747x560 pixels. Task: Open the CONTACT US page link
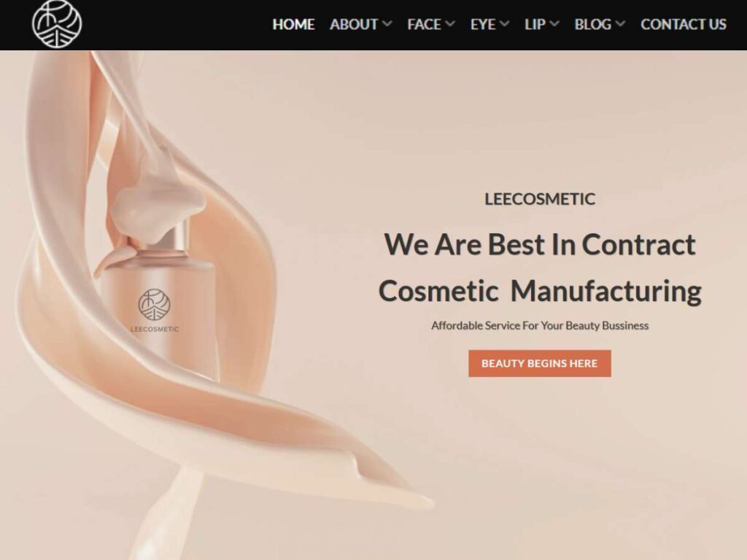(684, 24)
